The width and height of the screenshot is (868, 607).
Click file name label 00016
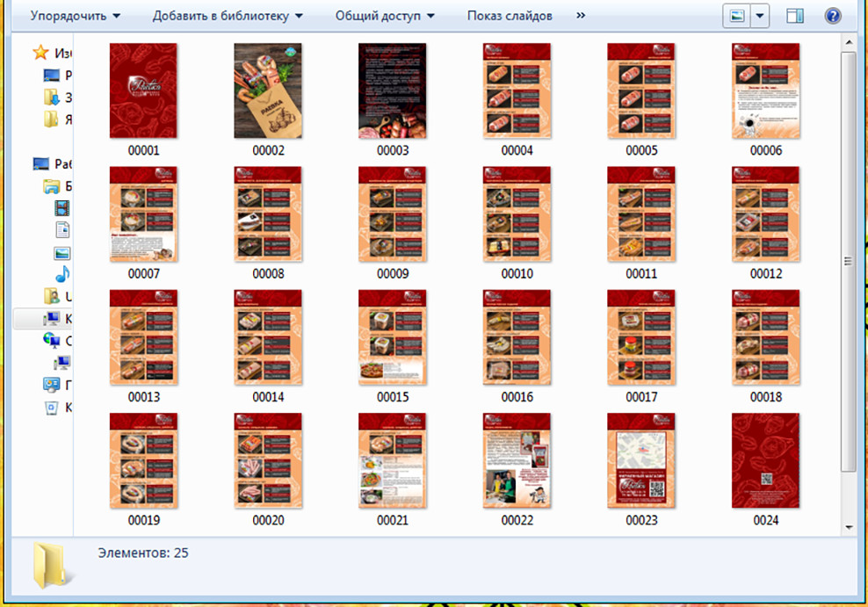click(517, 397)
